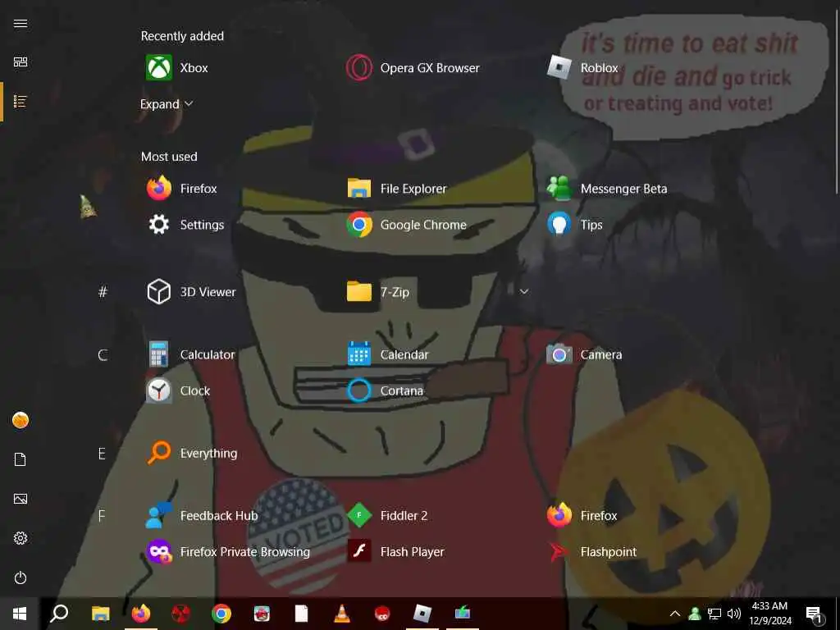Viewport: 840px width, 630px height.
Task: Open Chrome from taskbar
Action: (221, 614)
